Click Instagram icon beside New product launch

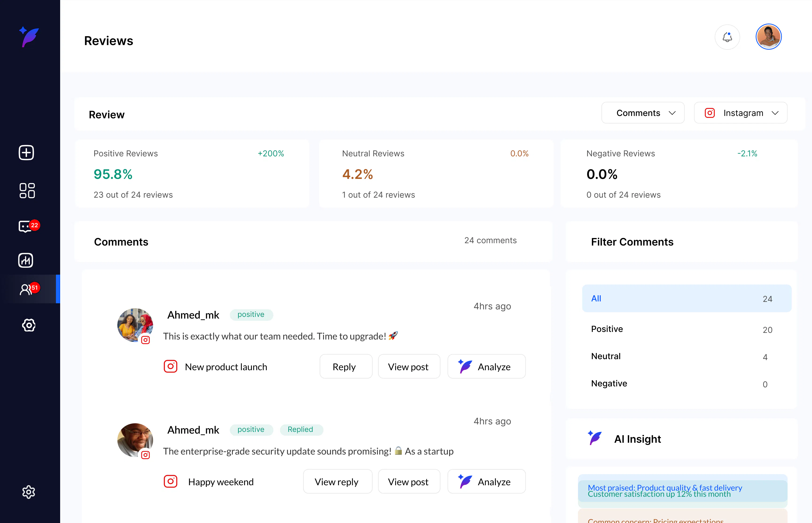tap(171, 366)
